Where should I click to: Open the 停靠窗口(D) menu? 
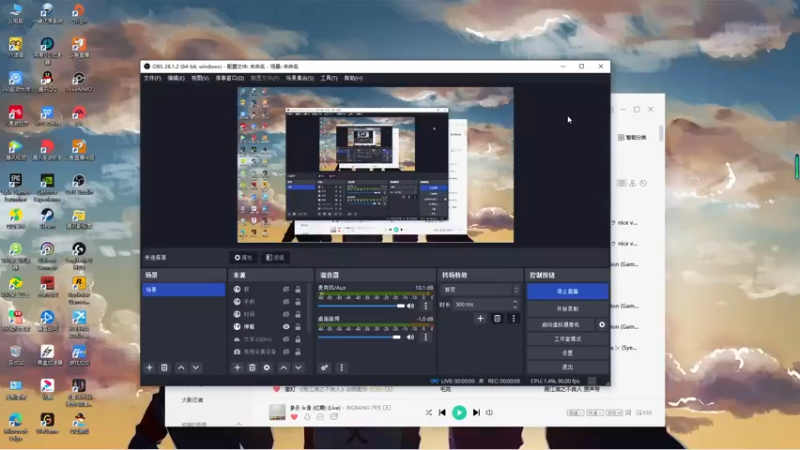point(230,78)
